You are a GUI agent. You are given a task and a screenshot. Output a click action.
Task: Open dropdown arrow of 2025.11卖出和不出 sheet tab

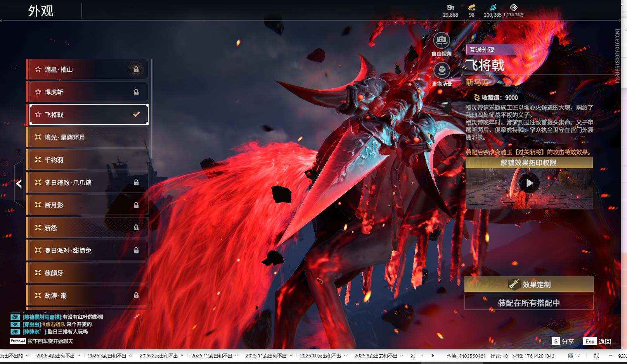(291, 356)
